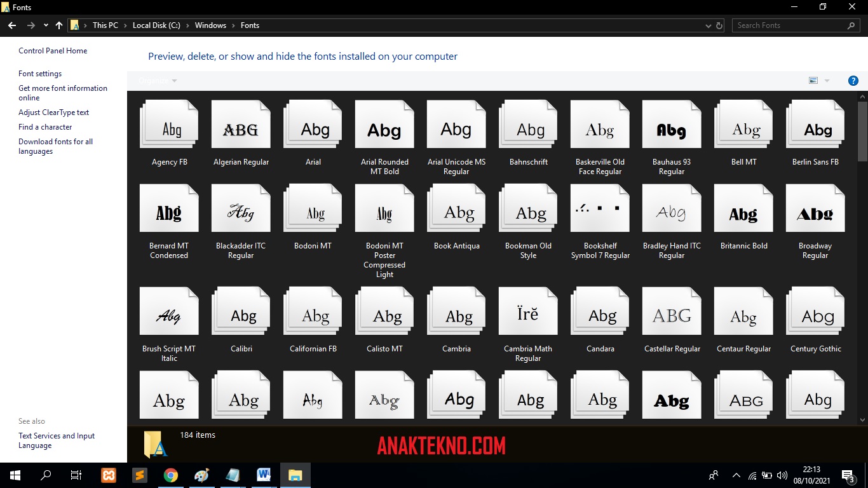Click Download fonts for all languages
Viewport: 868px width, 488px height.
pos(55,146)
